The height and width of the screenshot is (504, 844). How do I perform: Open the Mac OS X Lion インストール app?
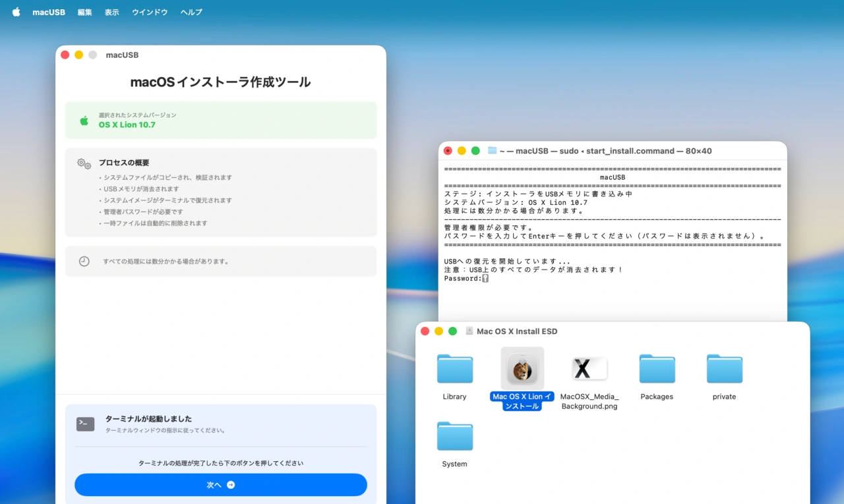tap(522, 369)
